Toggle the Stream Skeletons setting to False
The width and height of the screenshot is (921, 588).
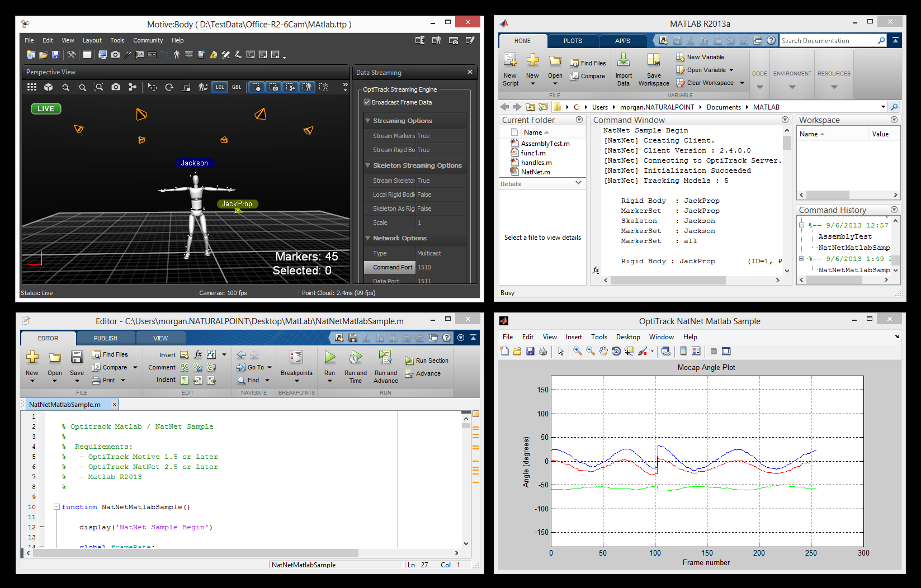coord(423,180)
